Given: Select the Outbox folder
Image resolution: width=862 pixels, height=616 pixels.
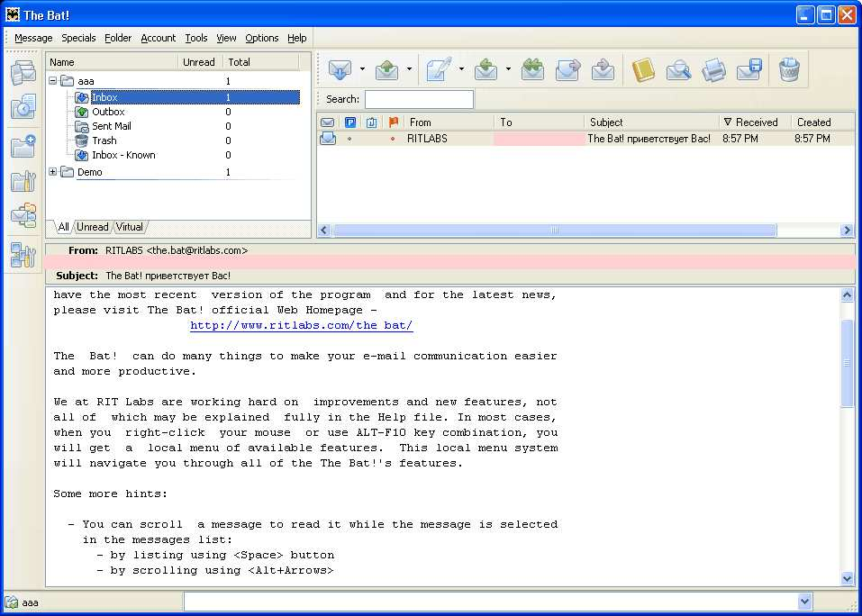Looking at the screenshot, I should 108,112.
